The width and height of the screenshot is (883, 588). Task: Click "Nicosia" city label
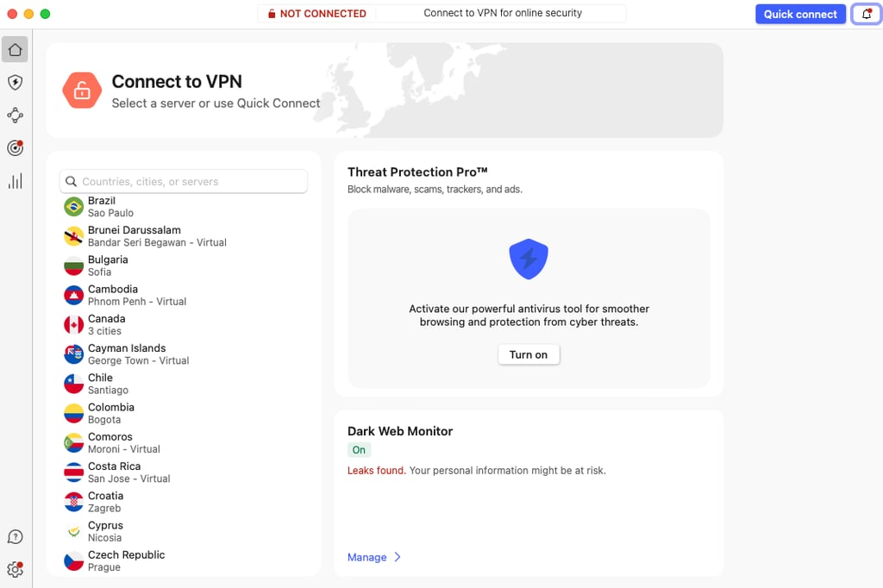coord(104,537)
